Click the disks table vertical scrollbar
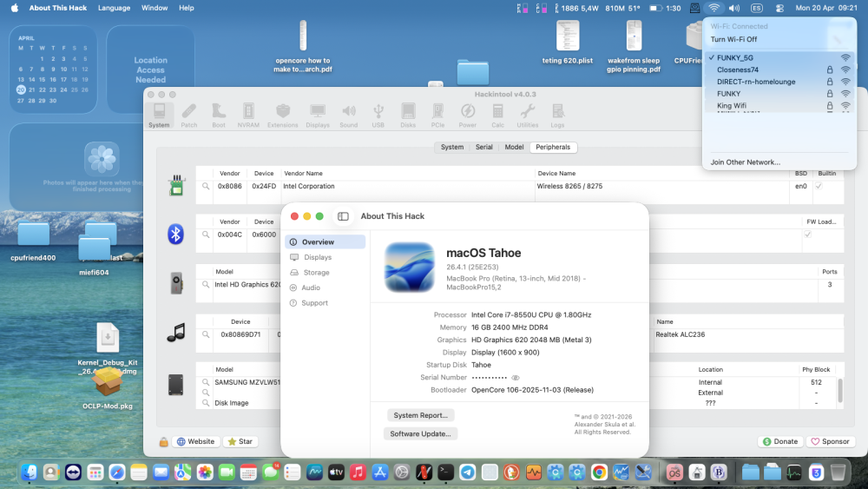Screen dimensions: 868x489 839,392
